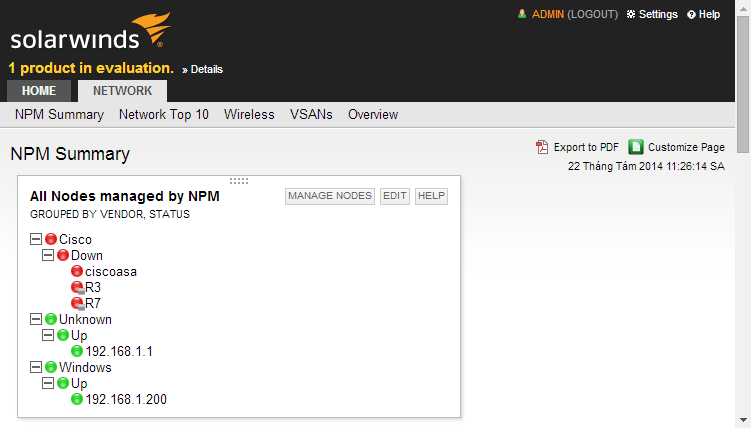This screenshot has width=751, height=428.
Task: Click the green status icon beside Unknown
Action: pyautogui.click(x=51, y=319)
